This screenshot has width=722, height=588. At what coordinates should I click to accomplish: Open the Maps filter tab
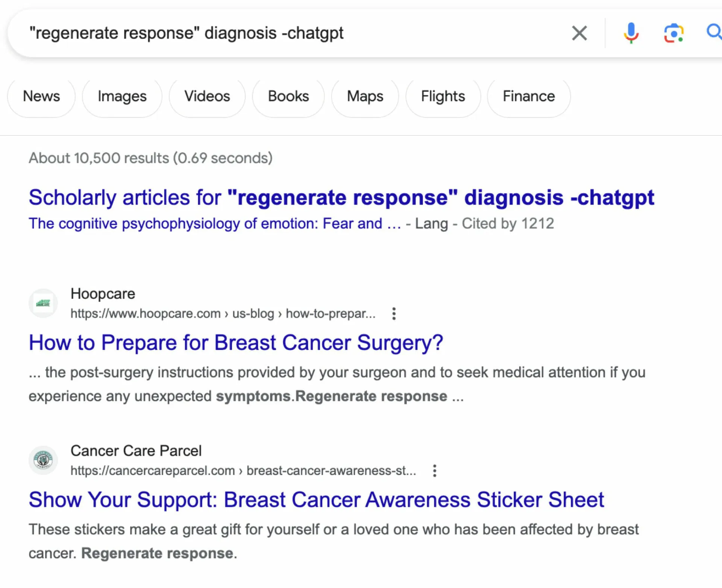click(x=365, y=96)
